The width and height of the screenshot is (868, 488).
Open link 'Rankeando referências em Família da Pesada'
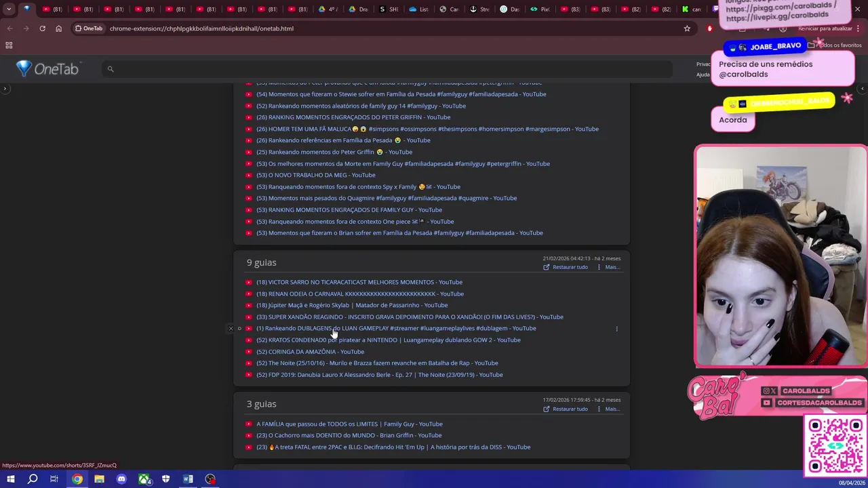pos(343,140)
